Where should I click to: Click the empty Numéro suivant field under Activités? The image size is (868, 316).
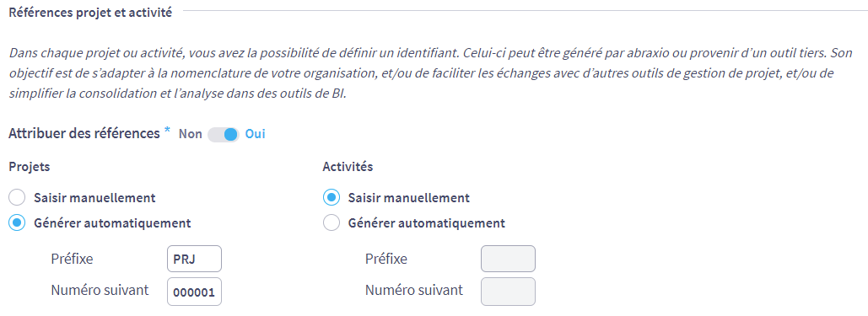[508, 292]
